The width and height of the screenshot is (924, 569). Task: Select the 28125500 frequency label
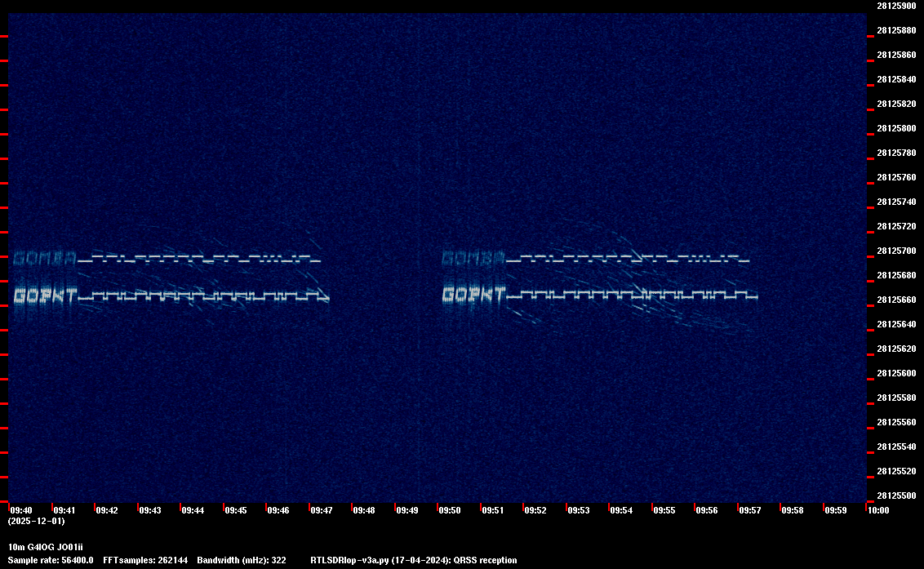[x=897, y=496]
